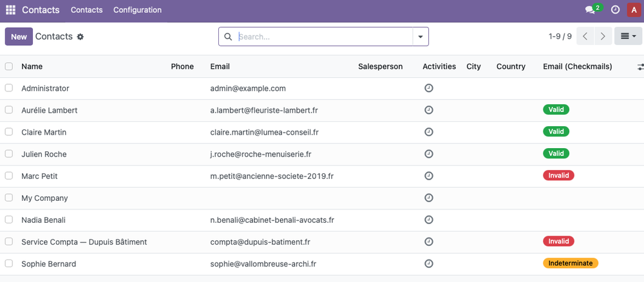Click email j.roche@roche-menuiserie.fr
The height and width of the screenshot is (282, 644).
[261, 155]
